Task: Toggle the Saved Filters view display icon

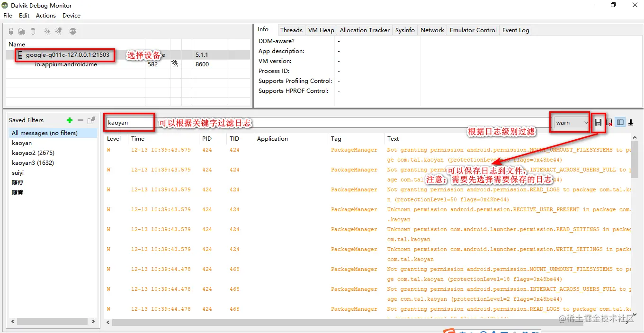Action: pos(620,122)
